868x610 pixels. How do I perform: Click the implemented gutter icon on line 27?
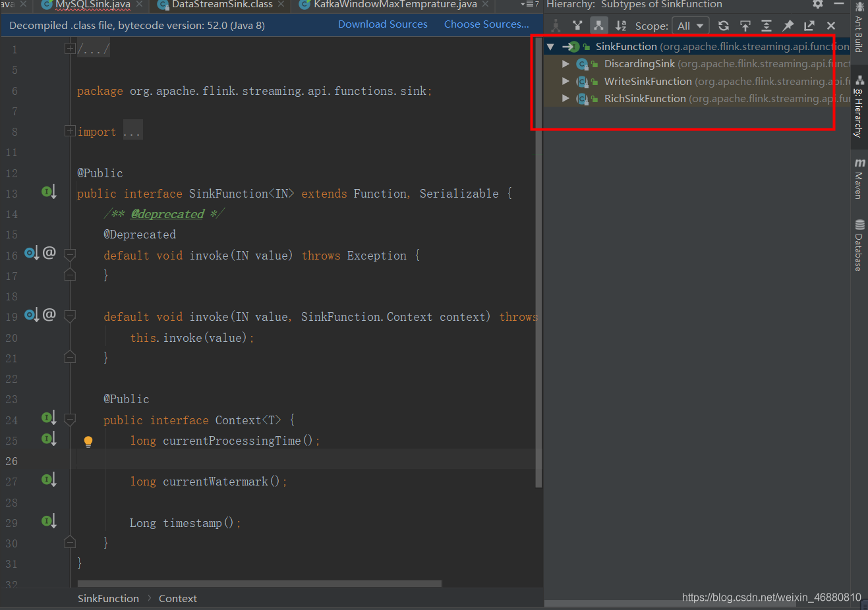coord(49,480)
